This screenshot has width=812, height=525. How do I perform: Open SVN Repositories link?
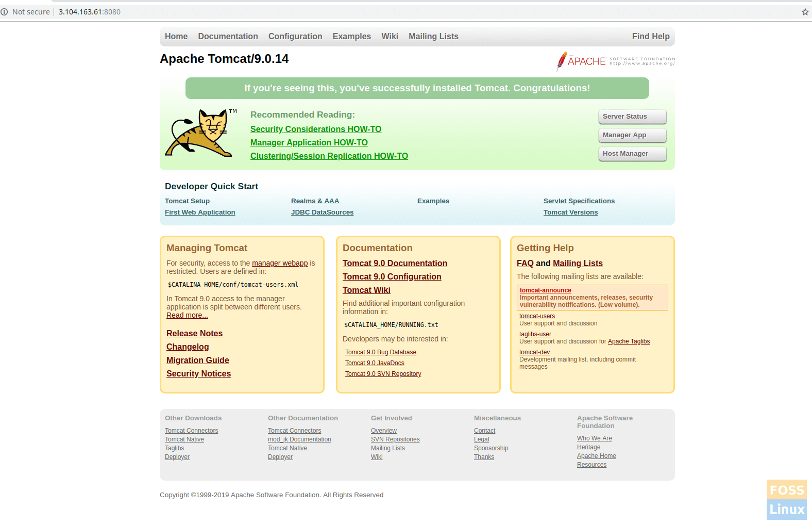click(395, 439)
